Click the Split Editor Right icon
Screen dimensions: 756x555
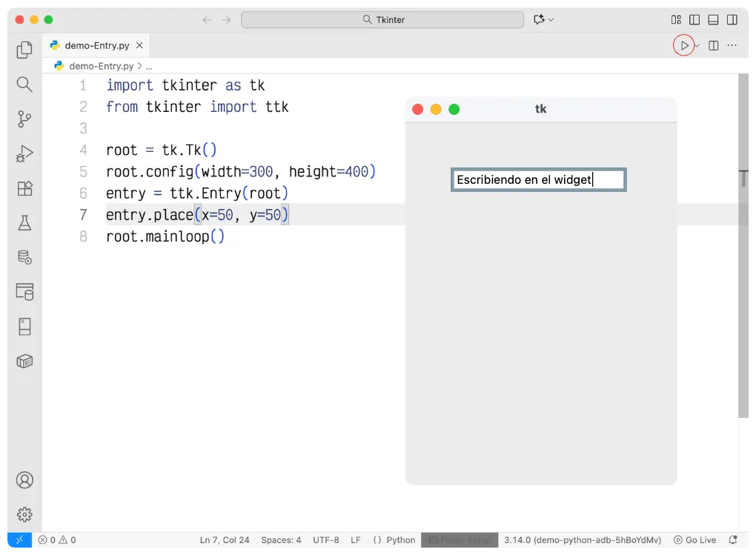[713, 45]
